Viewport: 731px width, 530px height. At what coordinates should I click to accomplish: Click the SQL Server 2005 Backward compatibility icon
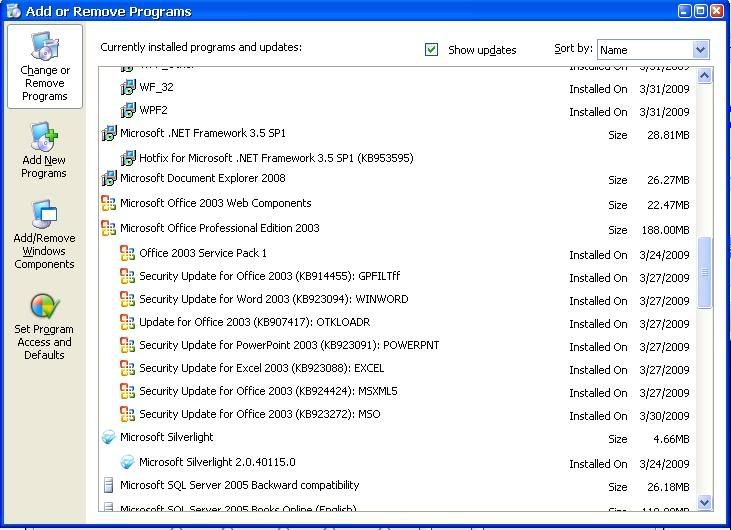(x=109, y=485)
